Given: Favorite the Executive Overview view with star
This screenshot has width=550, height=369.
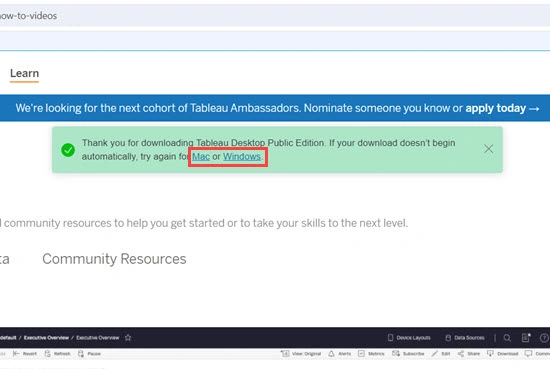Looking at the screenshot, I should point(128,337).
